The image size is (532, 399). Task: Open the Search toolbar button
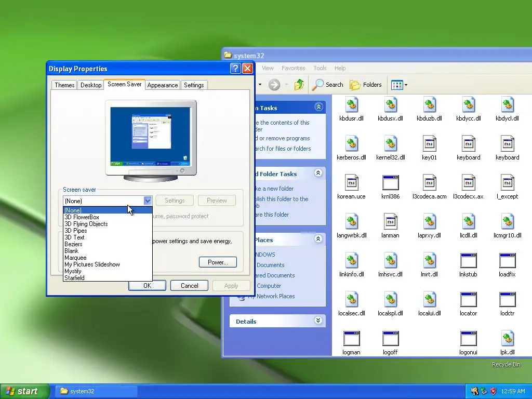pyautogui.click(x=328, y=85)
